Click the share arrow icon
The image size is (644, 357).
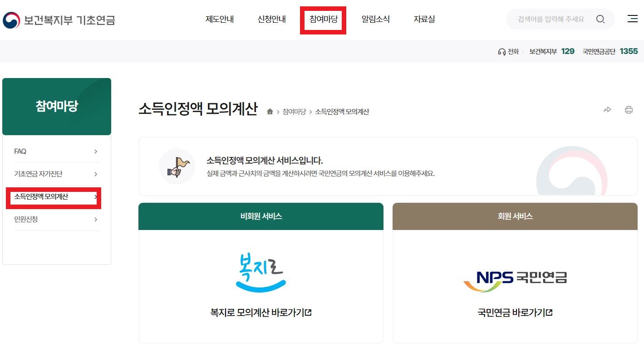click(x=607, y=109)
